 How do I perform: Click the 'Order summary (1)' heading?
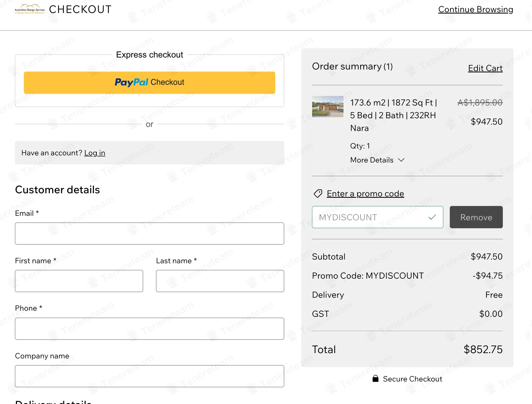click(352, 66)
